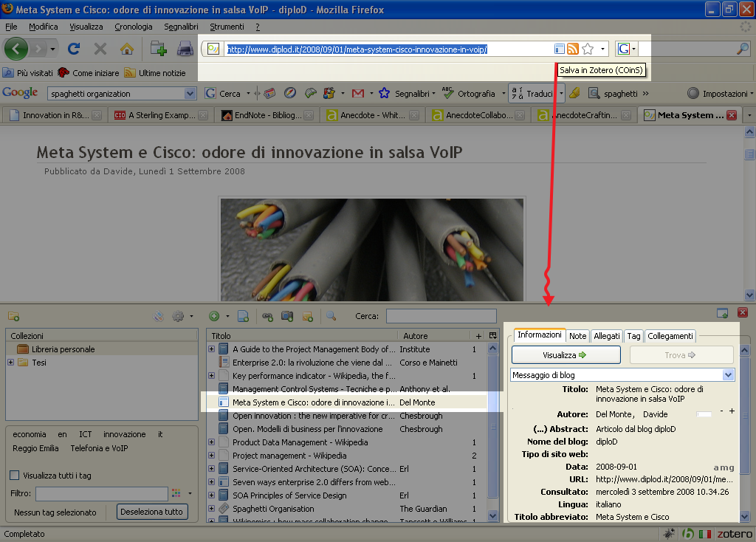
Task: Sort items by the Titolo column header
Action: pos(302,336)
